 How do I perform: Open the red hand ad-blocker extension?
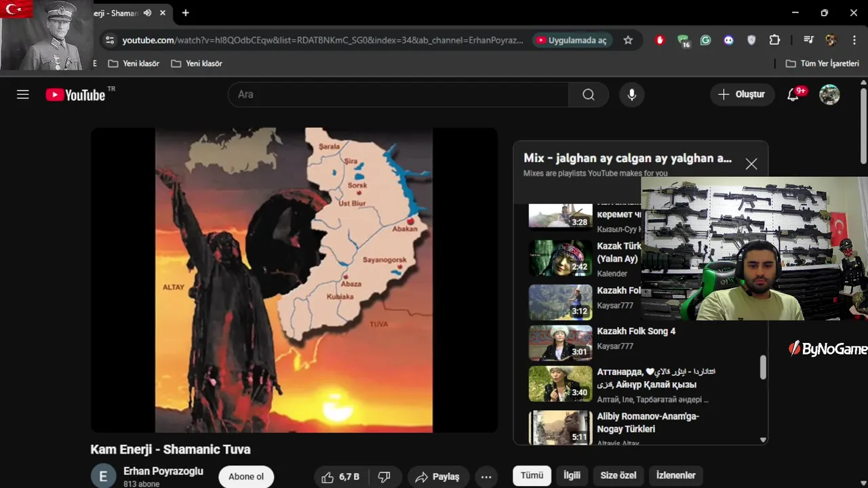660,40
